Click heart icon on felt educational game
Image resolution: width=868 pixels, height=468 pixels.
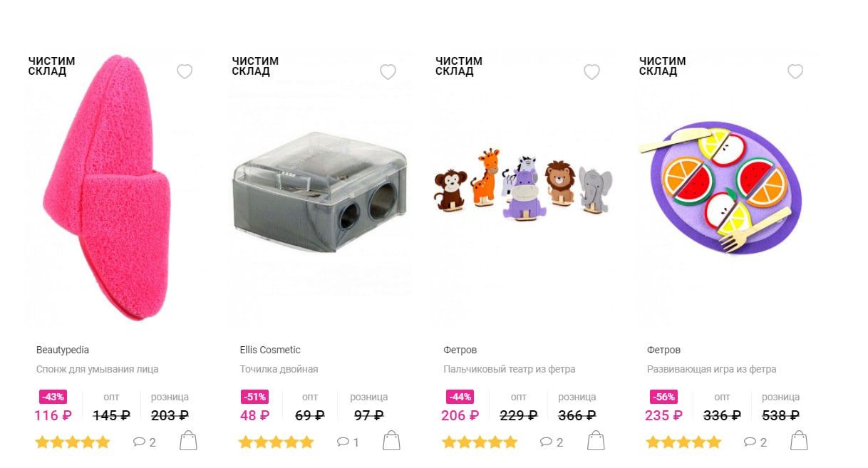coord(795,71)
